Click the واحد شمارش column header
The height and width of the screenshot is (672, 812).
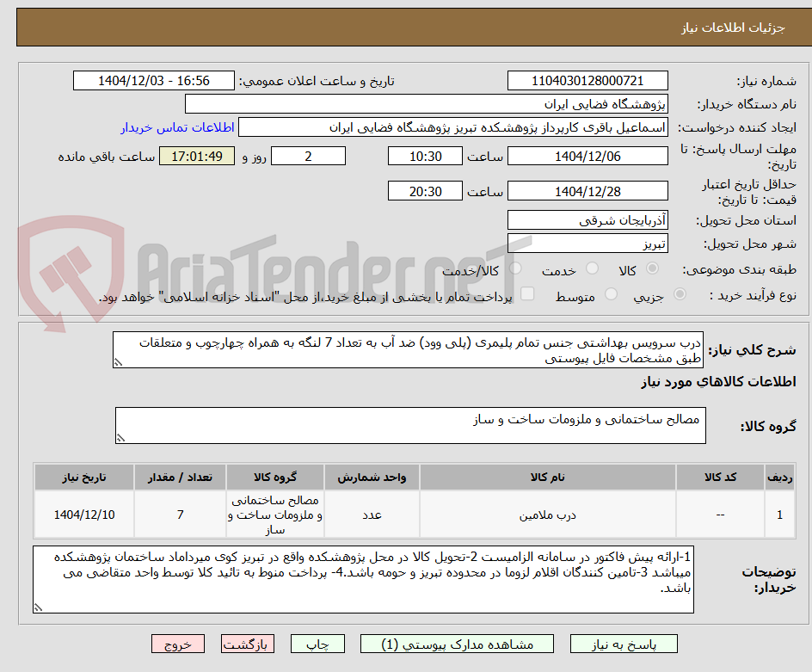coord(372,478)
